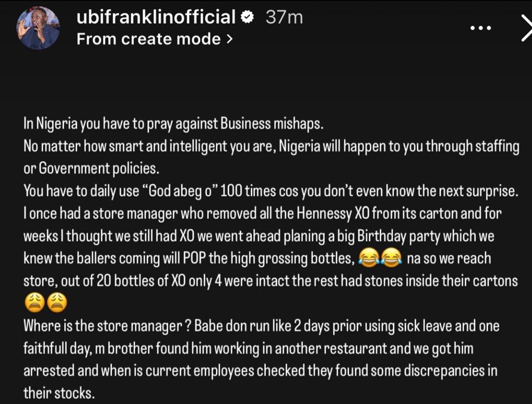Click the verified badge beside the username
532x404 pixels.
point(247,17)
